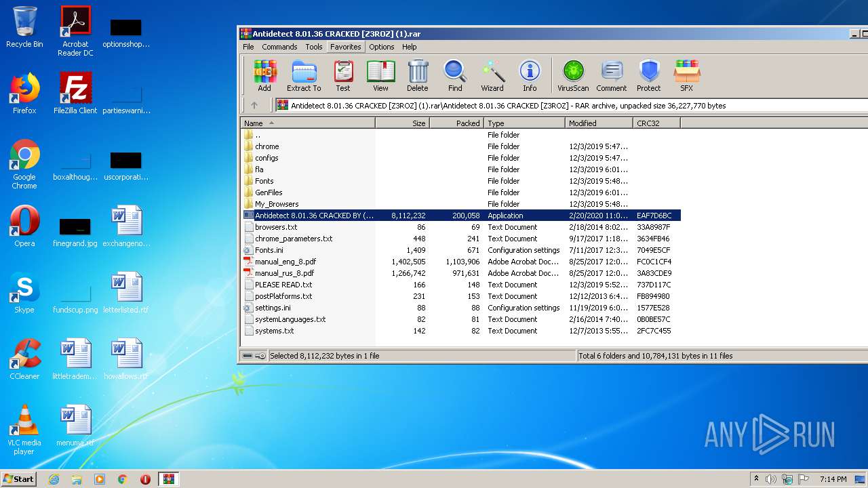Open FileZilla Client desktop shortcut
868x488 pixels.
75,94
